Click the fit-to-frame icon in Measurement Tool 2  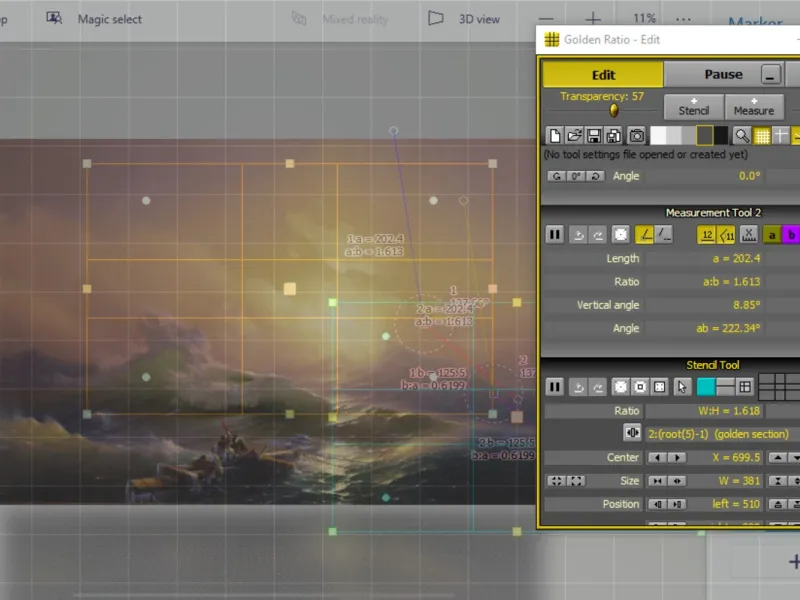click(620, 235)
